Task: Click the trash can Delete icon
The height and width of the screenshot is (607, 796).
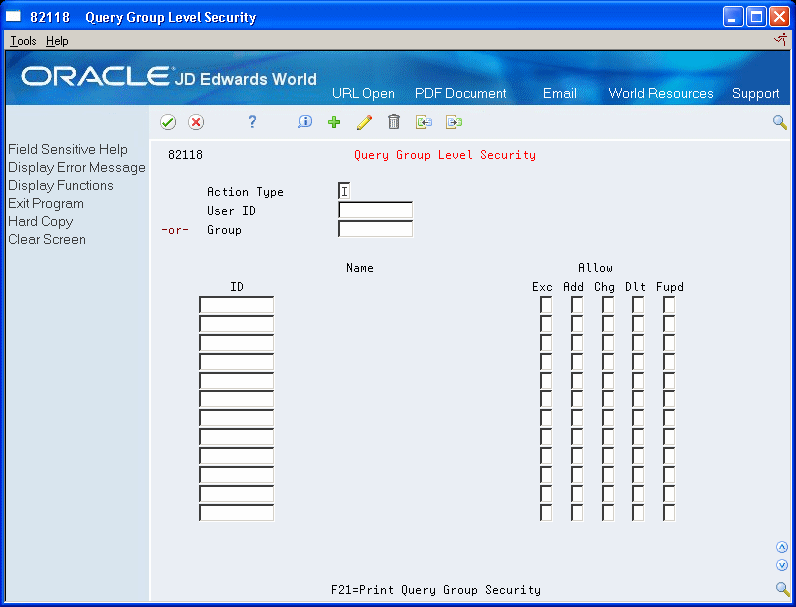Action: 394,122
